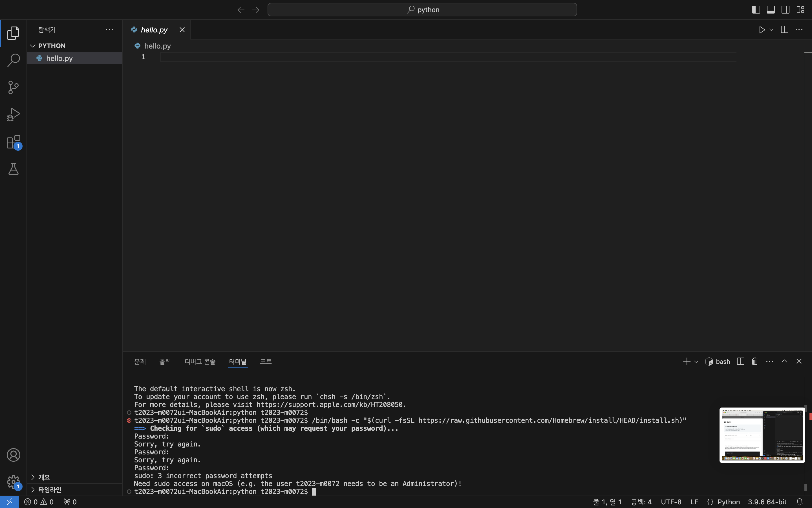Image resolution: width=812 pixels, height=508 pixels.
Task: Close the terminal panel
Action: [x=799, y=362]
